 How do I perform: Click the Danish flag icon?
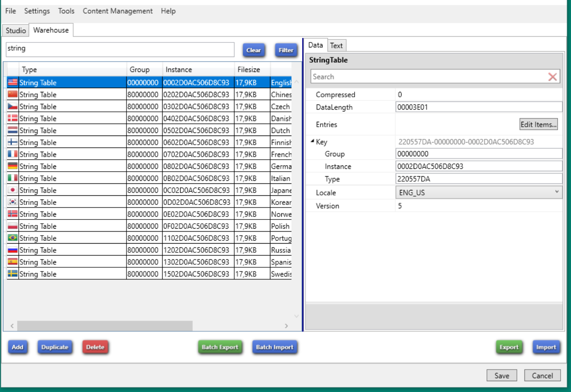pos(12,118)
